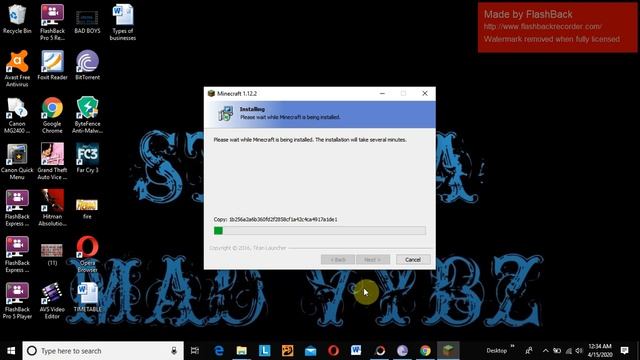
Task: Click the disabled Next button in installer
Action: click(x=373, y=260)
